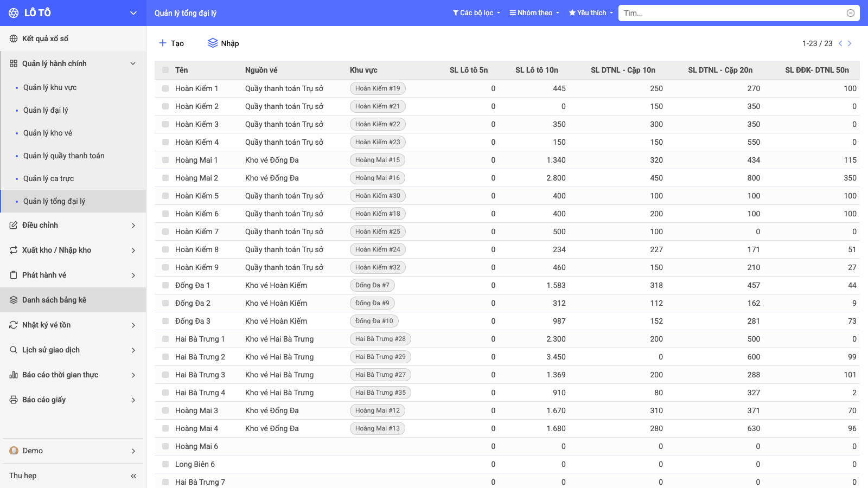868x488 pixels.
Task: Open Danh sách bảng kê stack icon
Action: pos(14,300)
